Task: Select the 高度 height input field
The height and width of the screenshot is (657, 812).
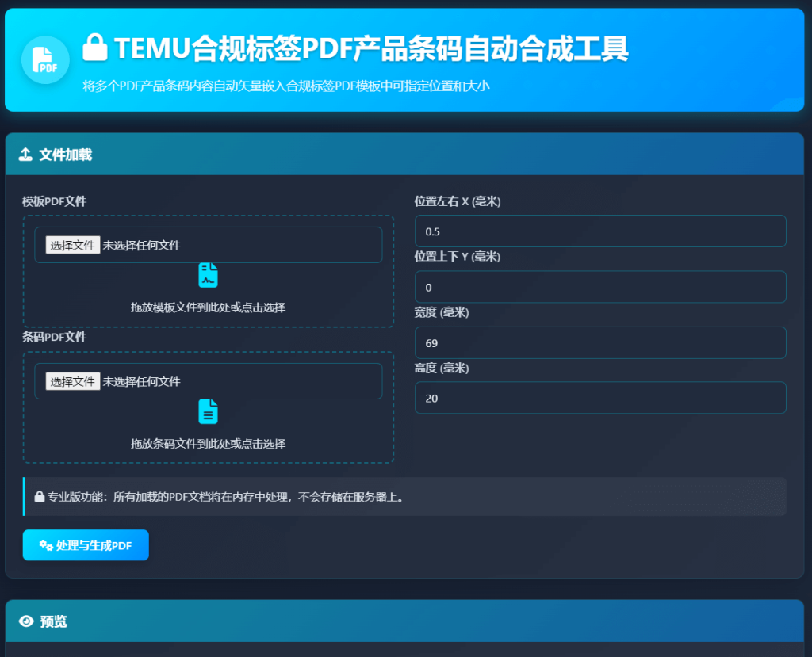Action: coord(600,398)
